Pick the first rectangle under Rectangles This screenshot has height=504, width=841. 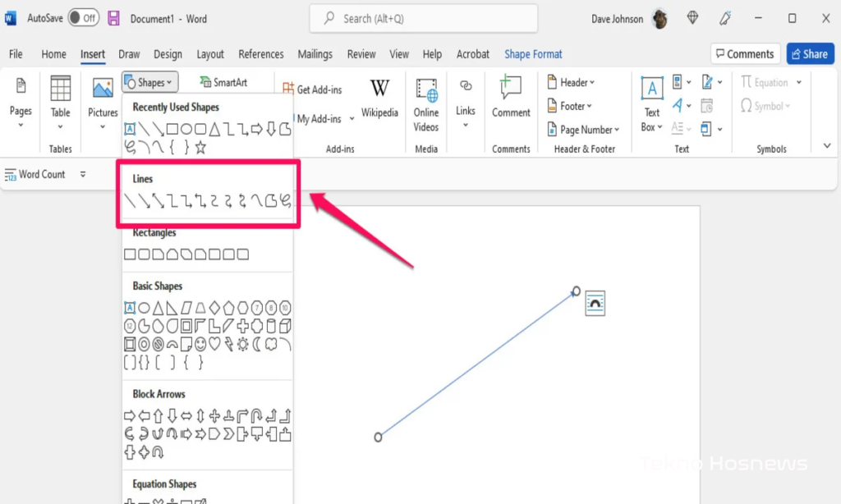coord(130,254)
